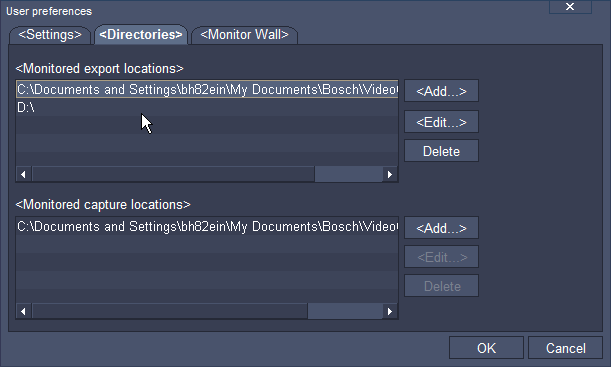This screenshot has height=367, width=611.
Task: Switch to the Settings tab
Action: 50,35
